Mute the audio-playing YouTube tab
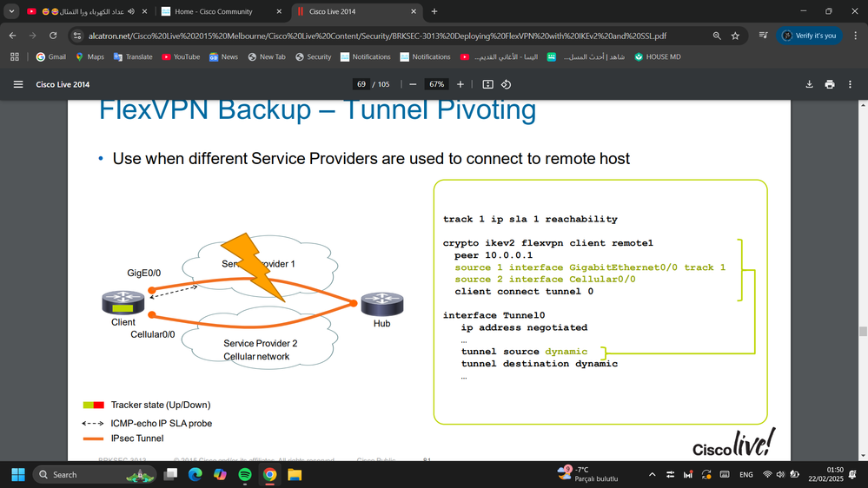The width and height of the screenshot is (868, 488). tap(131, 11)
